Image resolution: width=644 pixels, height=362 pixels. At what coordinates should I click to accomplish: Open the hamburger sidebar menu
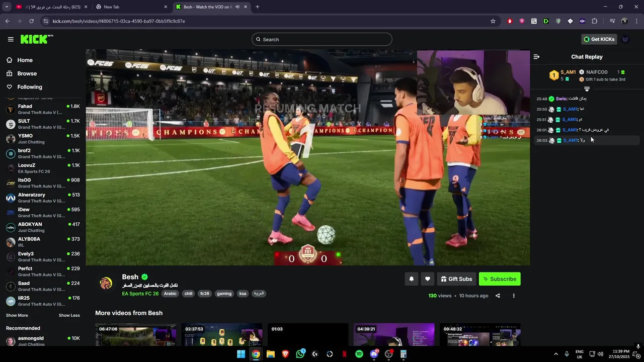(x=11, y=39)
